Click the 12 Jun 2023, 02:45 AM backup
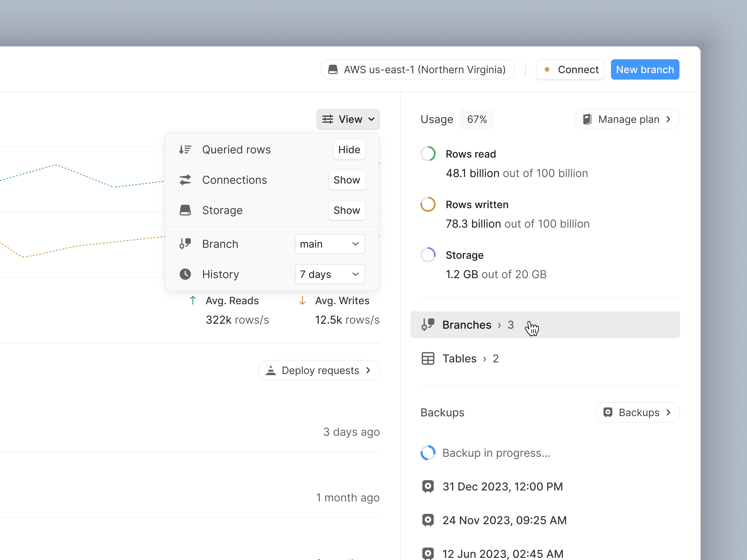Image resolution: width=747 pixels, height=560 pixels. [x=503, y=554]
